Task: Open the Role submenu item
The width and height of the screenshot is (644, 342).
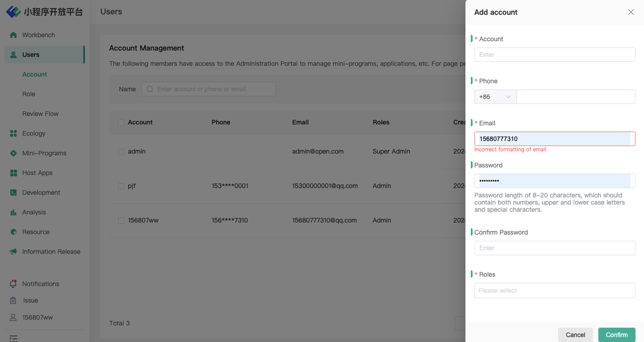Action: coord(29,94)
